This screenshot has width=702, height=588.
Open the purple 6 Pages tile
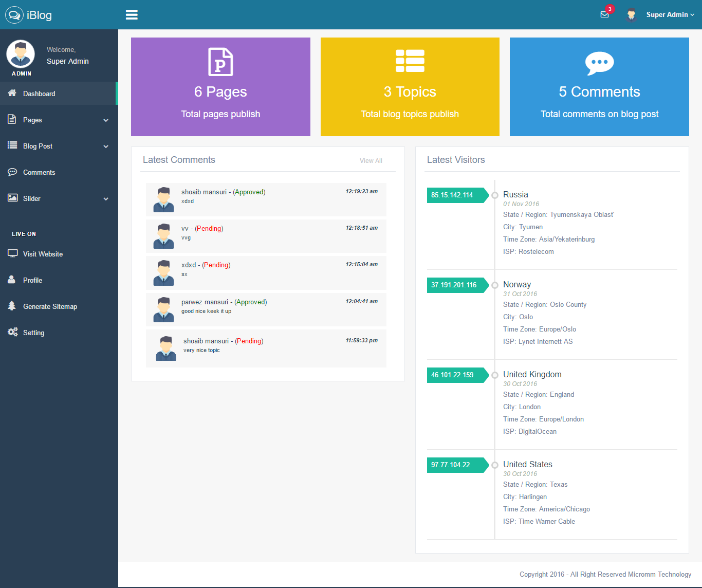click(220, 87)
